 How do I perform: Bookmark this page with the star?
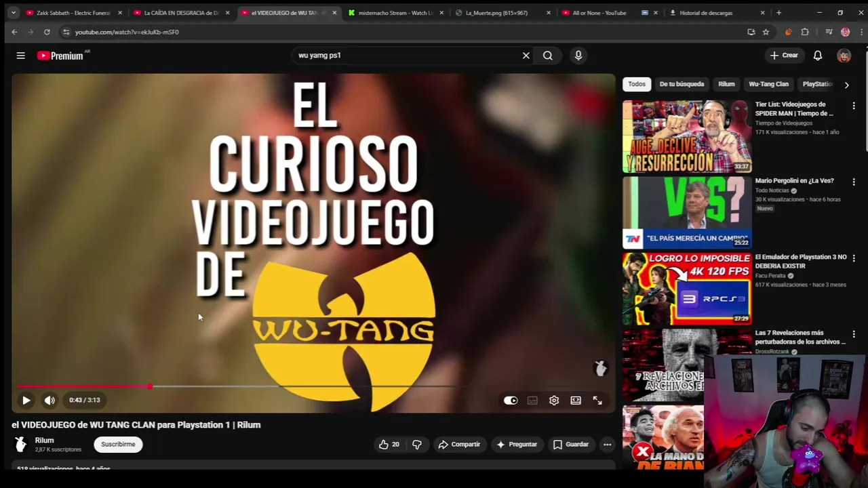click(x=766, y=32)
